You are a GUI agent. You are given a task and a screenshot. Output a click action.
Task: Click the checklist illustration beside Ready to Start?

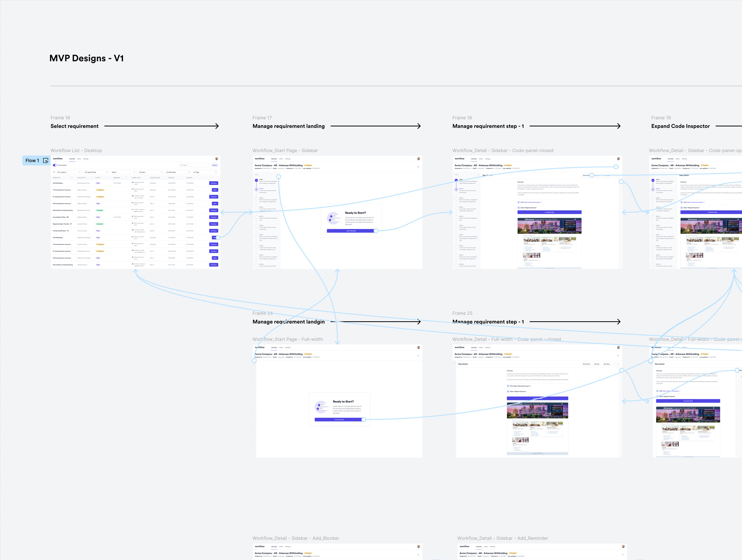[333, 218]
